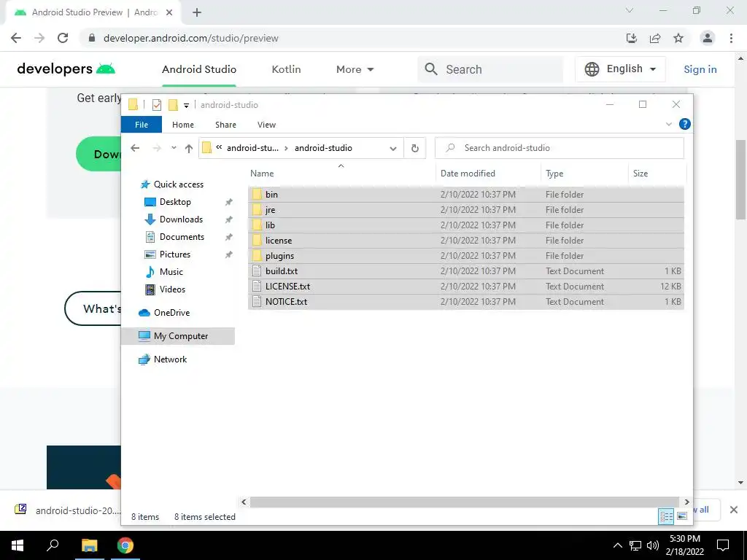Open Pictures in navigation pane
This screenshot has width=747, height=560.
[167, 254]
